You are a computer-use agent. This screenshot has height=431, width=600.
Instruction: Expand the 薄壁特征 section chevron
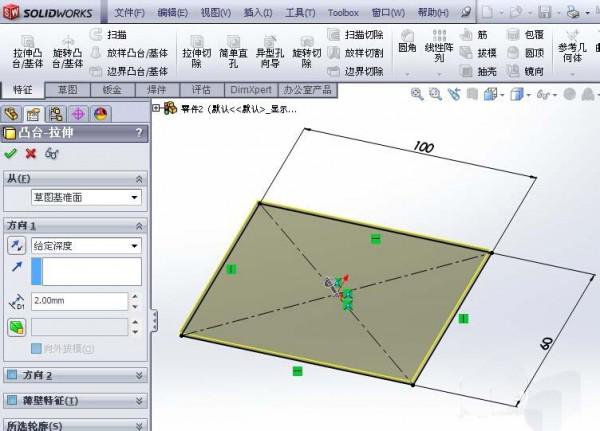click(139, 401)
